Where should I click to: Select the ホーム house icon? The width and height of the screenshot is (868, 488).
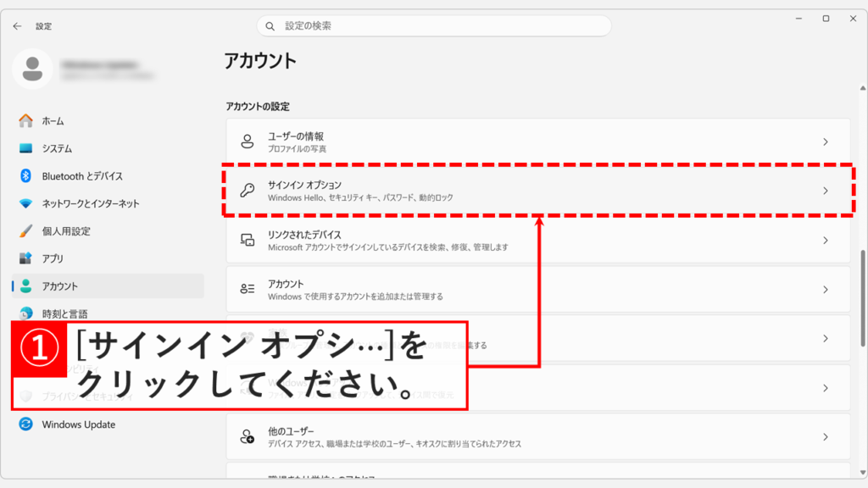click(x=26, y=121)
